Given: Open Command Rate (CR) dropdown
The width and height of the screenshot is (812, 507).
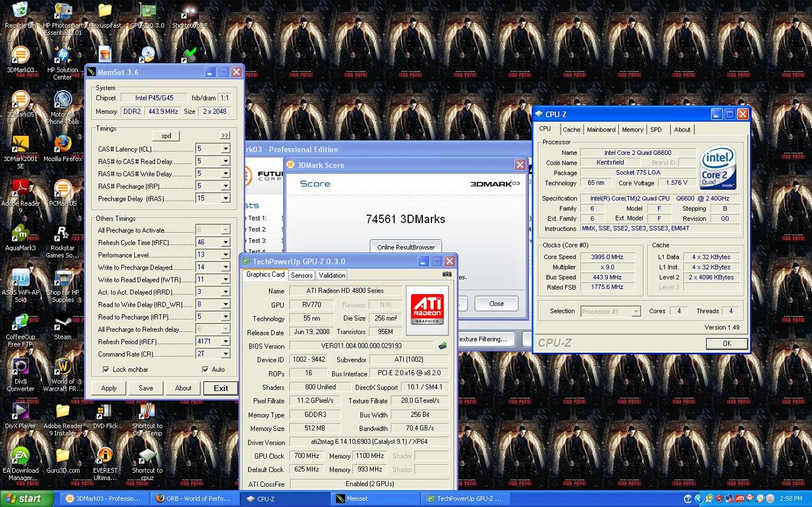Looking at the screenshot, I should (226, 354).
